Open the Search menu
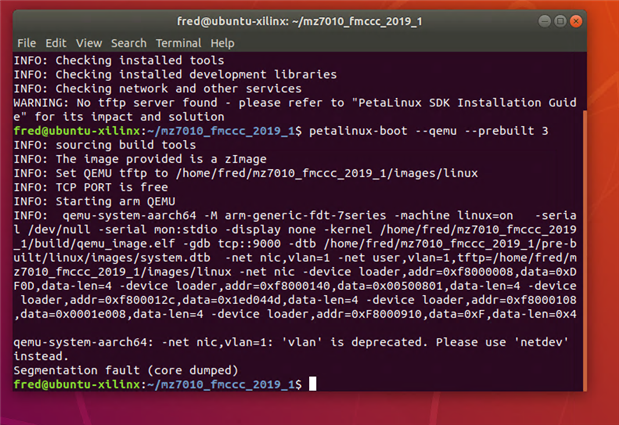This screenshot has width=619, height=425. pyautogui.click(x=128, y=43)
